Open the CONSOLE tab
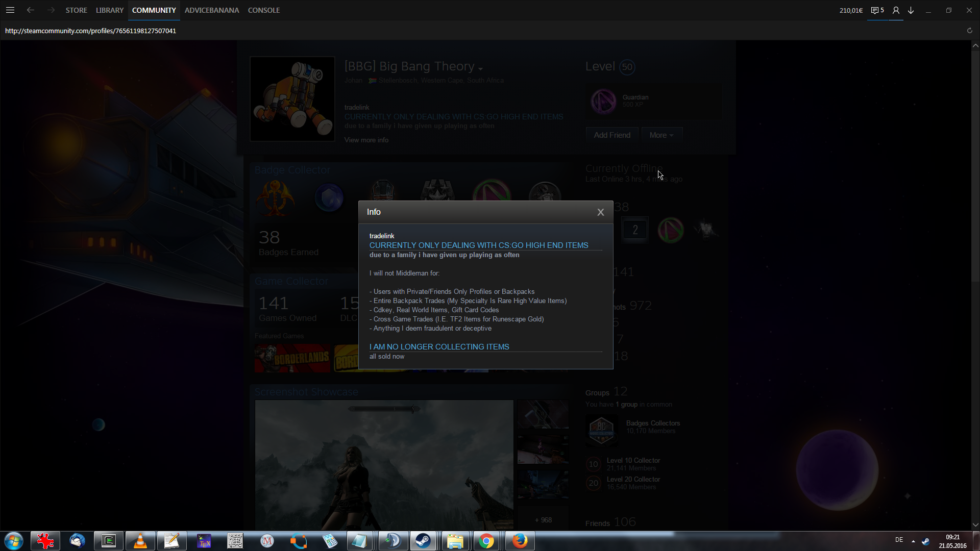Viewport: 980px width, 551px height. coord(264,10)
